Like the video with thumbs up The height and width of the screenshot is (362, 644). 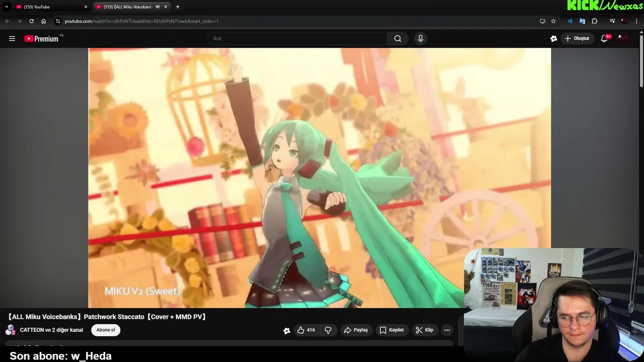306,330
